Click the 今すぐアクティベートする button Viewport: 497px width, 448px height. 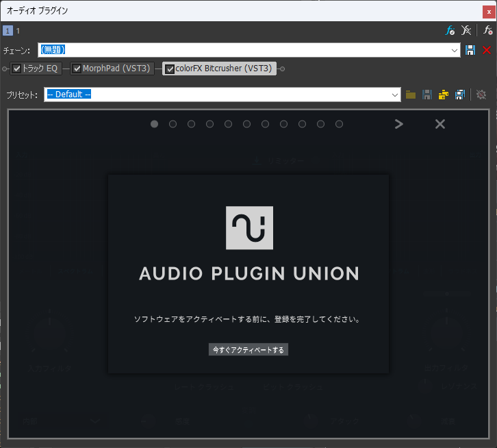pos(248,349)
